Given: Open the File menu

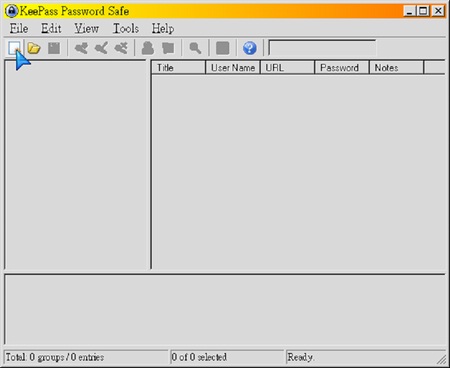Looking at the screenshot, I should pos(19,29).
